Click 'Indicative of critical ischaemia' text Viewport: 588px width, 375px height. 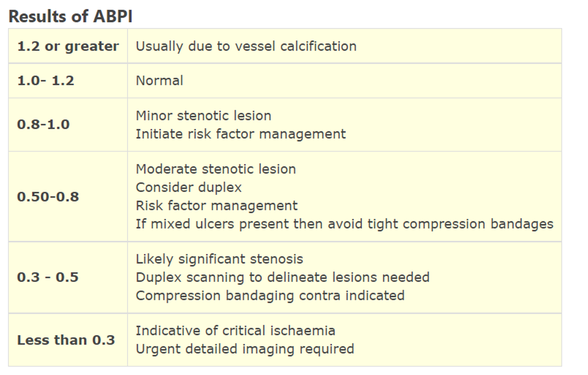pos(235,331)
